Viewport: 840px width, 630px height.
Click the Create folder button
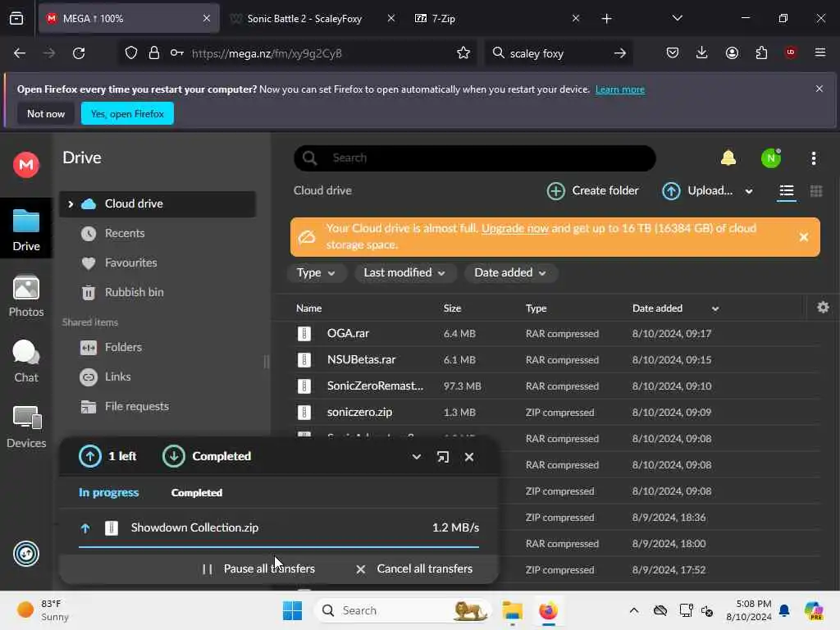coord(592,190)
